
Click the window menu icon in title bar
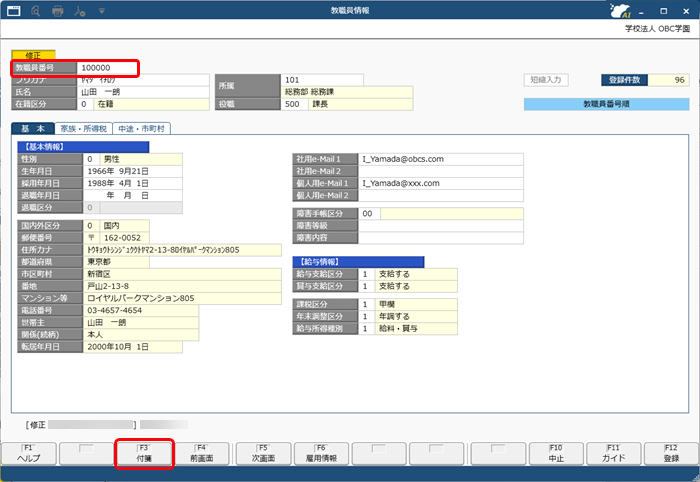pos(13,11)
